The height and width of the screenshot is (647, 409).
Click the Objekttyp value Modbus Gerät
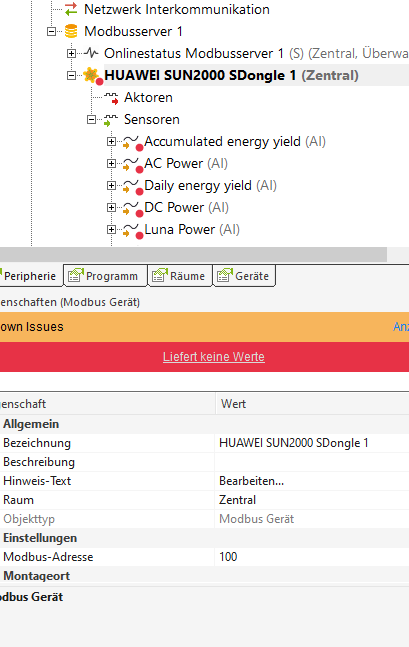click(256, 519)
